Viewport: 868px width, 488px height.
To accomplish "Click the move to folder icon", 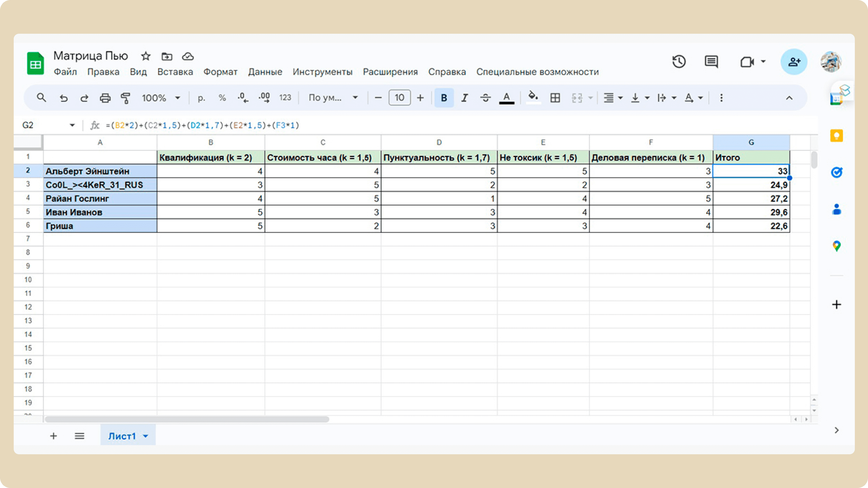I will click(167, 56).
